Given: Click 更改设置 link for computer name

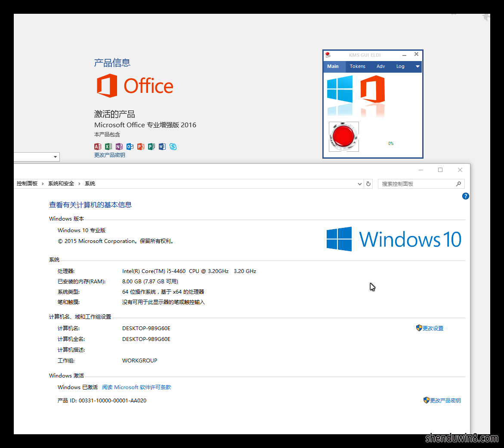Looking at the screenshot, I should point(433,328).
